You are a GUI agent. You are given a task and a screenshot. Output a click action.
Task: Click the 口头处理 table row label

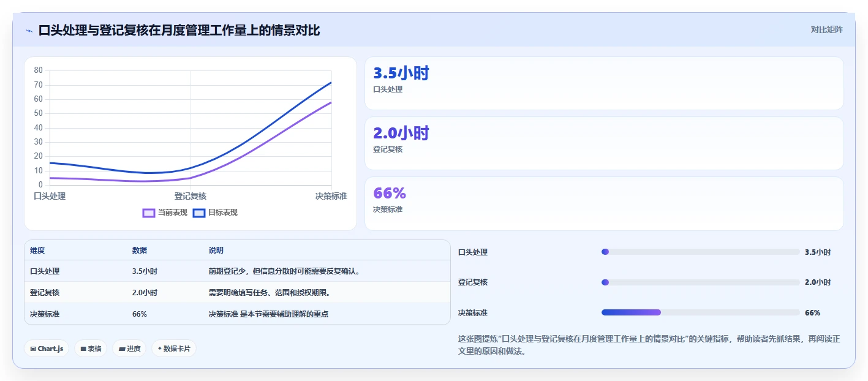45,271
